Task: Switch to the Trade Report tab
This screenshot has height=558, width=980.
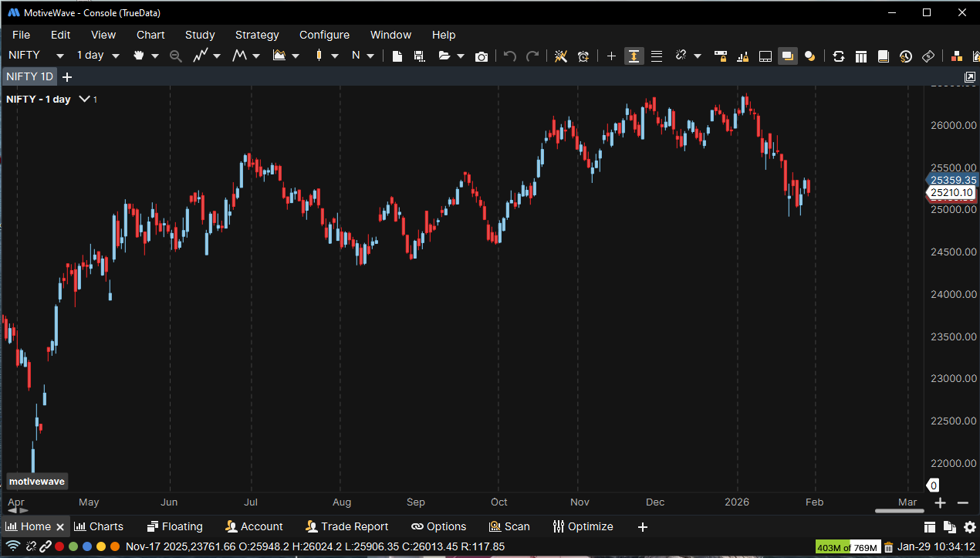Action: 346,526
